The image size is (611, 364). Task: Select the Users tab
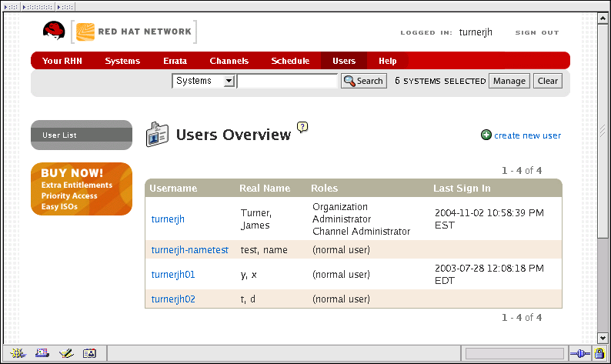coord(344,61)
